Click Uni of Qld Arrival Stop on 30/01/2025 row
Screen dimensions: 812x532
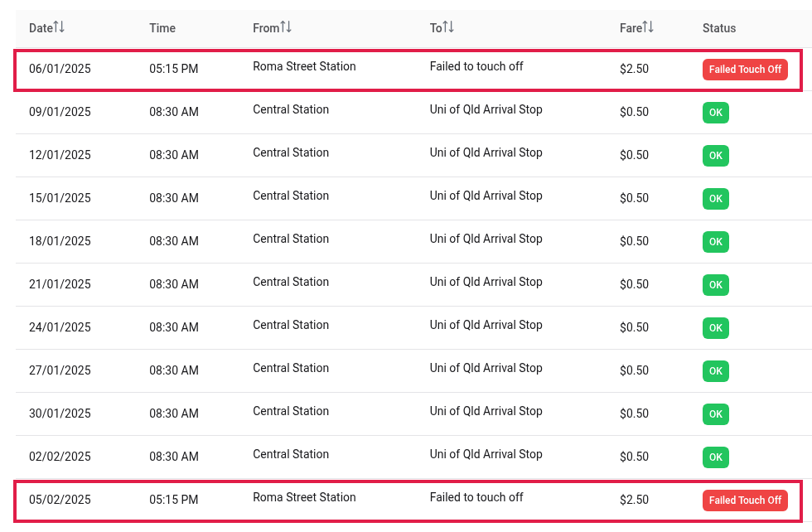point(486,411)
